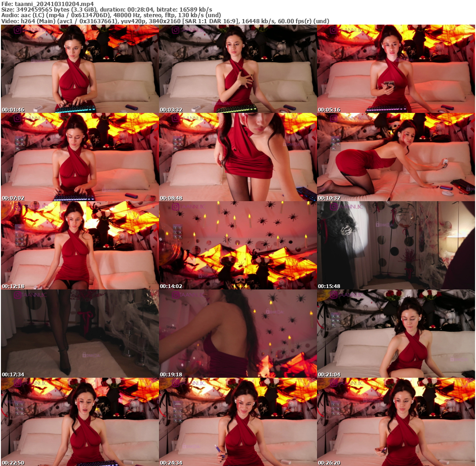Click the Instagram logo on the 00:03:32 thumbnail
Image resolution: width=476 pixels, height=466 pixels.
point(175,30)
